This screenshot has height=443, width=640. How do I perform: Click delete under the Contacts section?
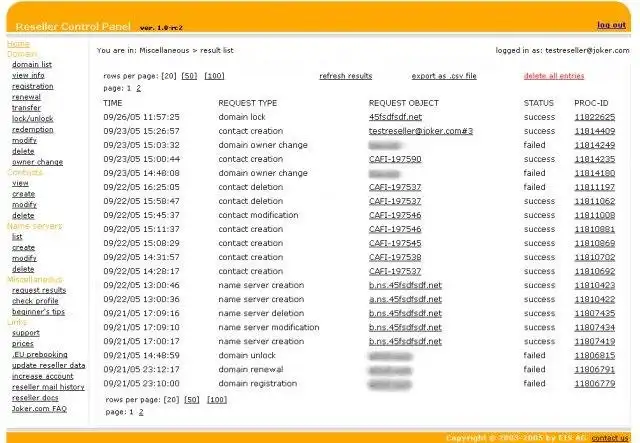pyautogui.click(x=23, y=216)
